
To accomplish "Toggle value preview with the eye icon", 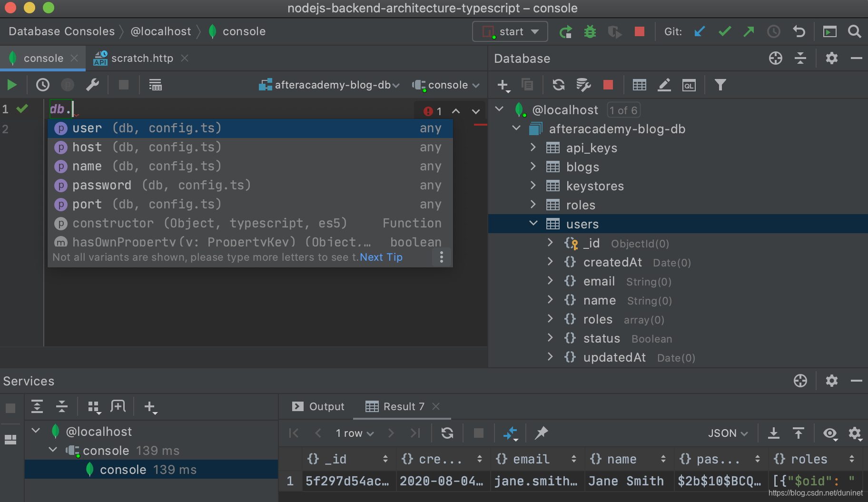I will 830,433.
